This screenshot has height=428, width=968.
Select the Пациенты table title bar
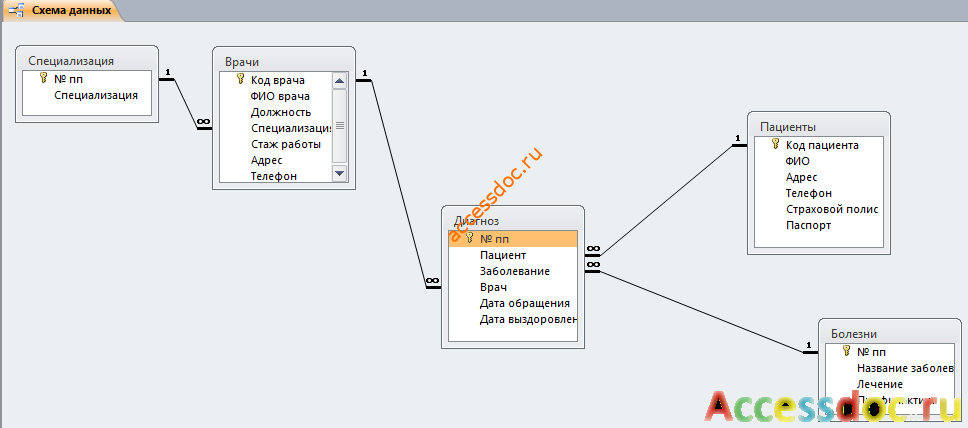pyautogui.click(x=819, y=126)
